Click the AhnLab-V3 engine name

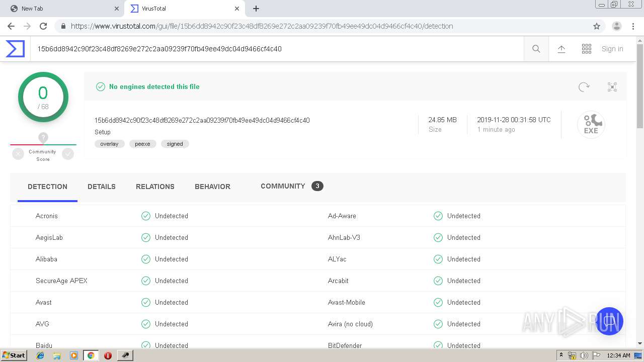(344, 238)
